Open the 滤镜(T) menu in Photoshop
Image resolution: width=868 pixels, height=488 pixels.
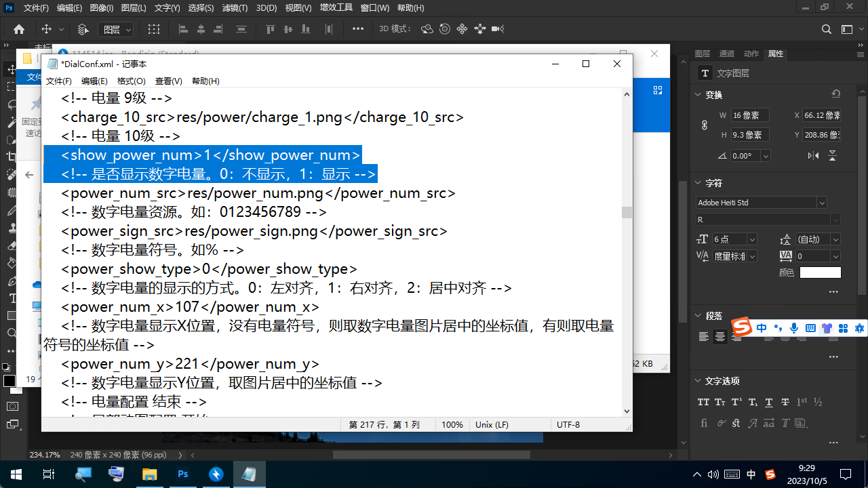[x=235, y=8]
